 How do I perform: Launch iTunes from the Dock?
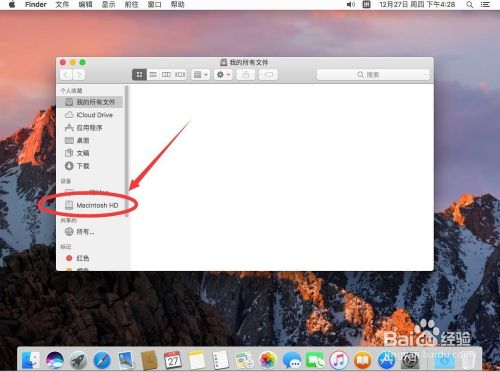339,360
